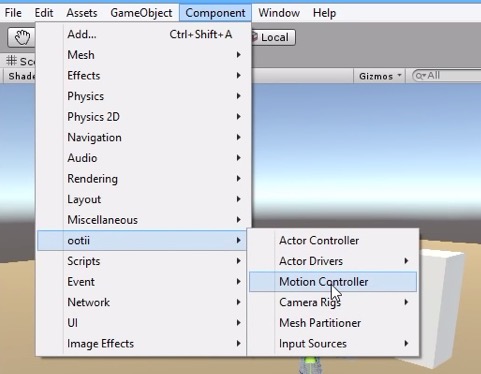Expand the Physics 2D submenu
This screenshot has width=481, height=374.
tap(143, 117)
